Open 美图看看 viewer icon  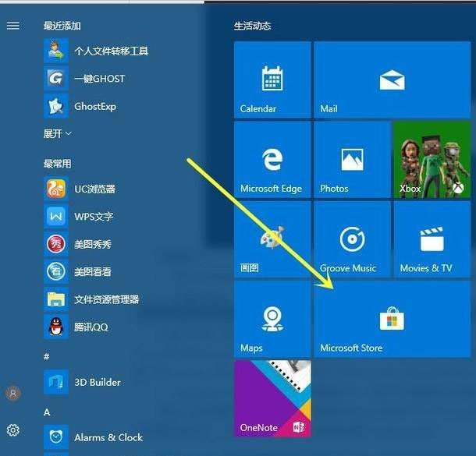(x=56, y=272)
